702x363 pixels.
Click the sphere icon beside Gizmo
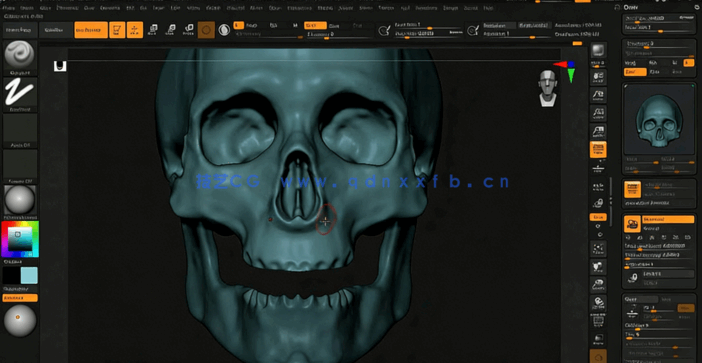(x=224, y=30)
